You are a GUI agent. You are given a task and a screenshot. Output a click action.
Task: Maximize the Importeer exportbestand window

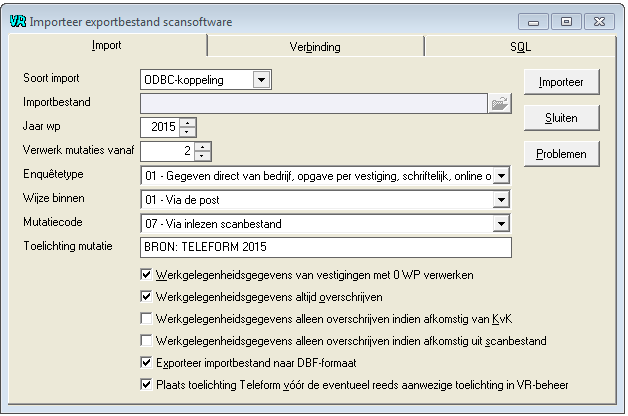click(566, 22)
